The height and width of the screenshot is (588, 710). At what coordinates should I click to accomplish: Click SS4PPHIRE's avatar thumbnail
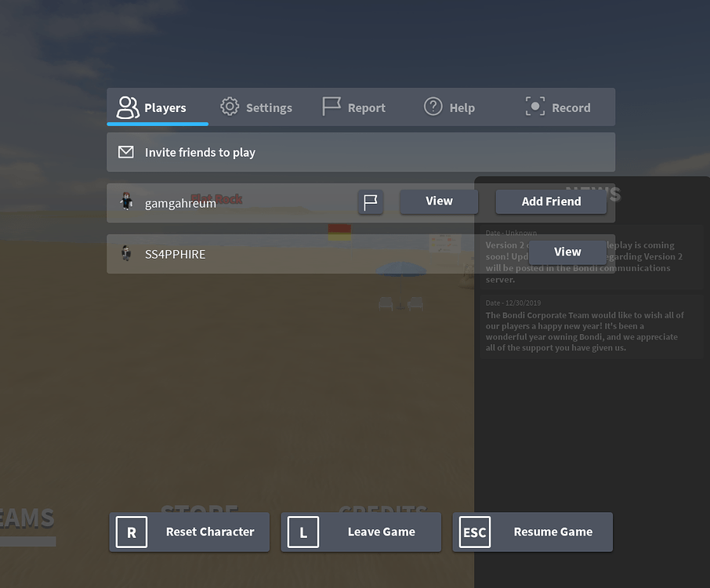127,253
